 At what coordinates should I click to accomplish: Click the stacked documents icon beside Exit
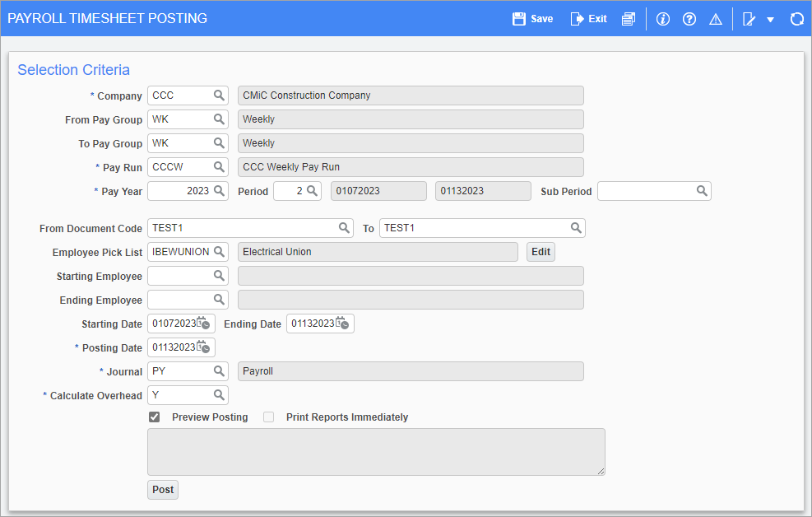pyautogui.click(x=629, y=18)
